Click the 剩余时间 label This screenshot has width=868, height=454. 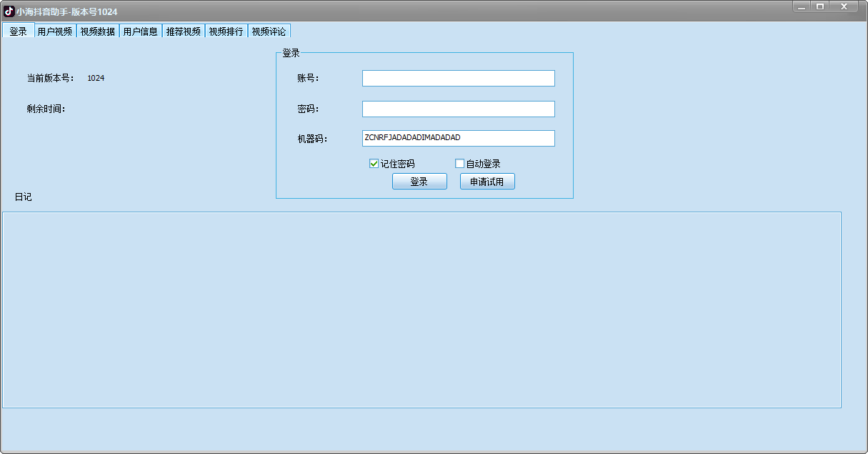[x=46, y=109]
